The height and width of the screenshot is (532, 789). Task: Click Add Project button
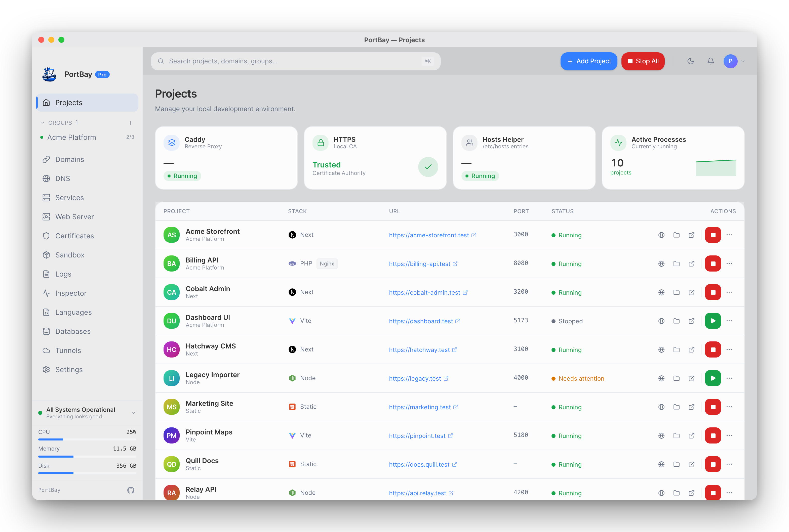coord(589,61)
